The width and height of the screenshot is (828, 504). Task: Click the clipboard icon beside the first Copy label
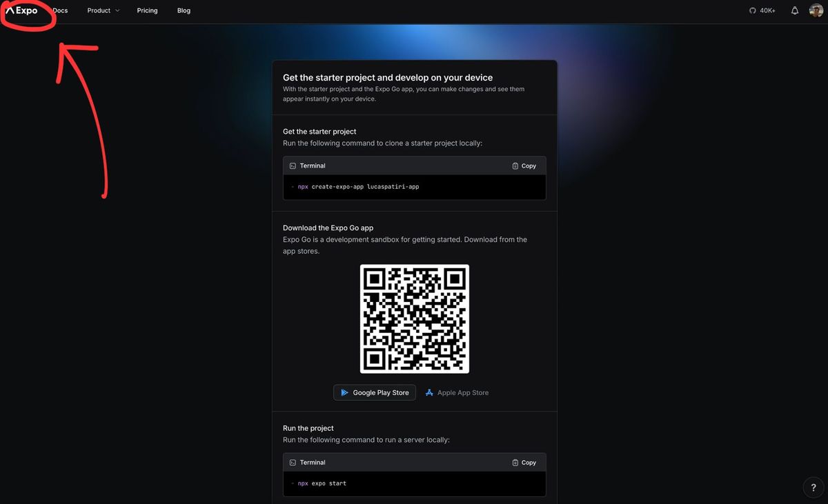515,165
